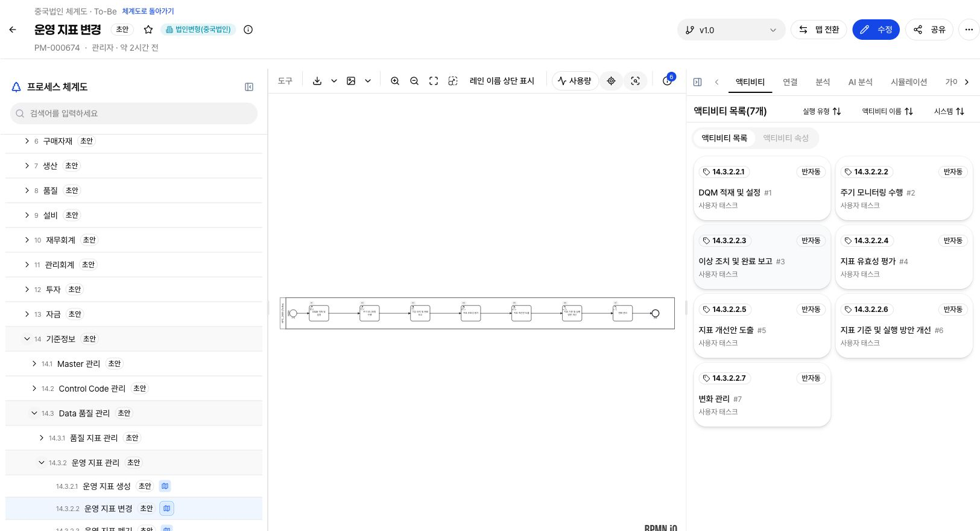Sort activities by 실행 유형
The height and width of the screenshot is (531, 980).
click(x=821, y=111)
